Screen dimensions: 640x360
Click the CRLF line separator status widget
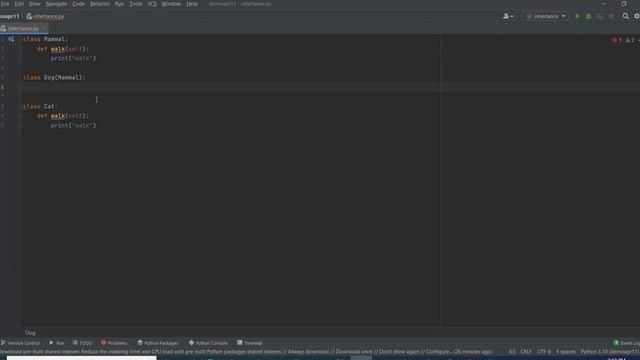click(x=526, y=351)
